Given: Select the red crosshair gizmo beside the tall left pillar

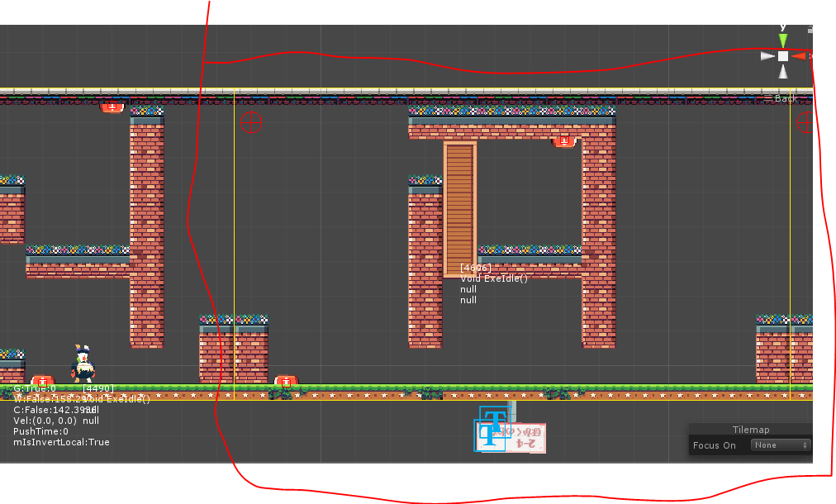Looking at the screenshot, I should coord(251,122).
